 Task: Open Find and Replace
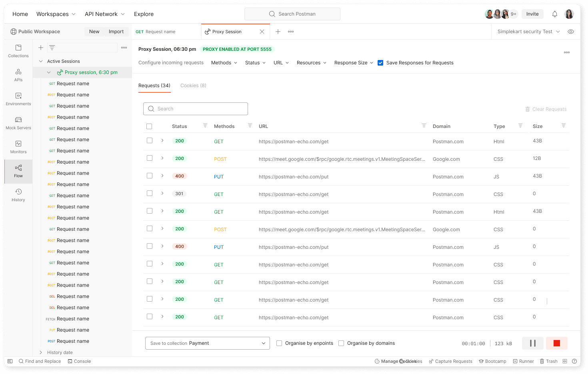click(40, 361)
